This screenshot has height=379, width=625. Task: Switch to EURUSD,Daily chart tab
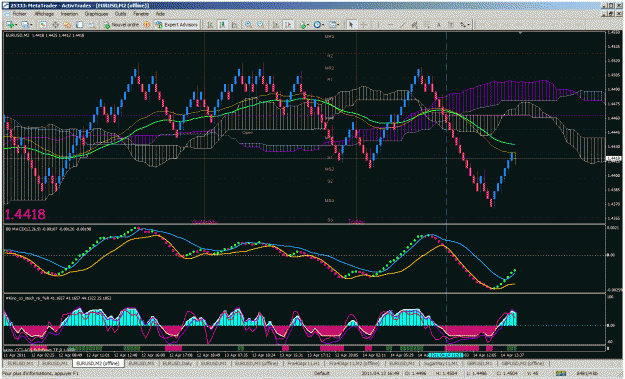coord(178,363)
